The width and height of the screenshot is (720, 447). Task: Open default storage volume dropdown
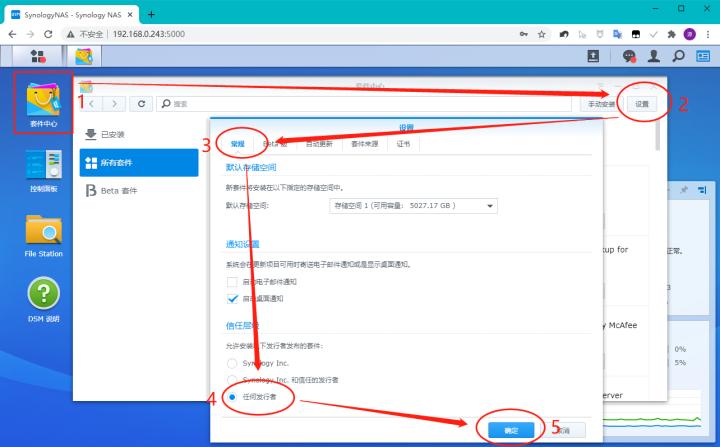tap(413, 205)
